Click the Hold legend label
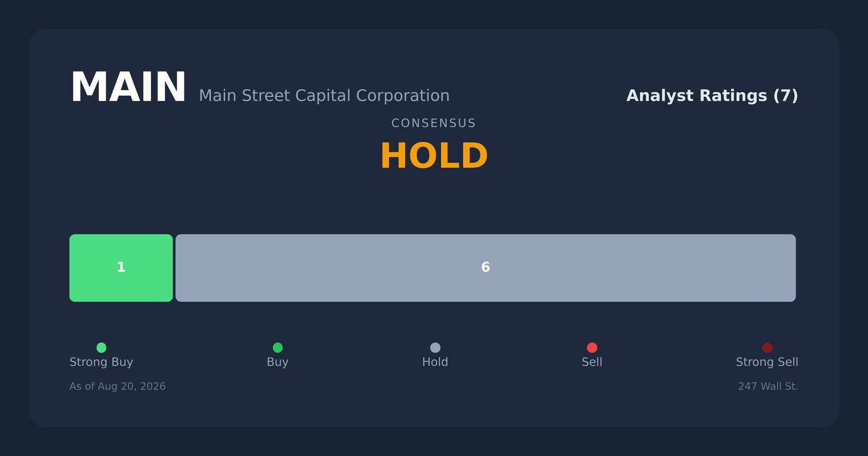Image resolution: width=868 pixels, height=456 pixels. (435, 362)
